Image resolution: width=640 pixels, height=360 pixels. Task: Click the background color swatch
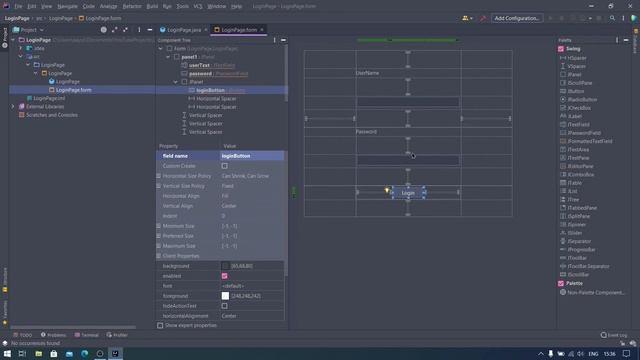[225, 266]
